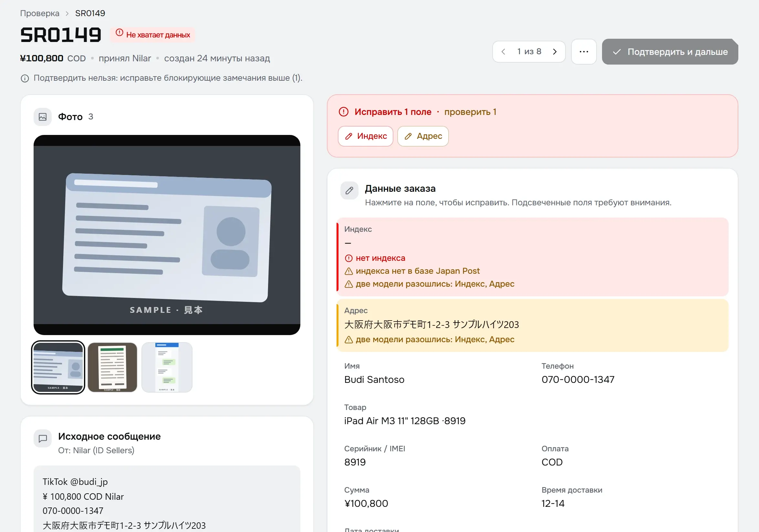Select the second receipt document thumbnail

coord(112,367)
